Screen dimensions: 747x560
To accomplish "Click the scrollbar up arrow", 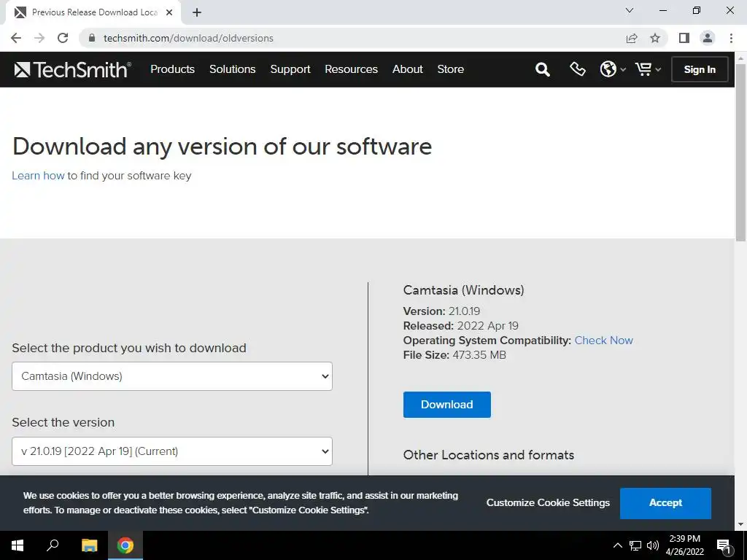I will [741, 58].
